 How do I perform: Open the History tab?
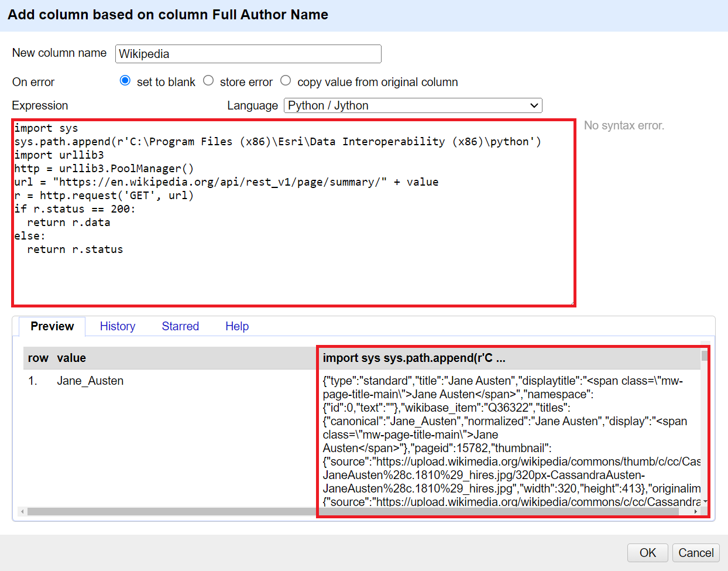[x=117, y=326]
